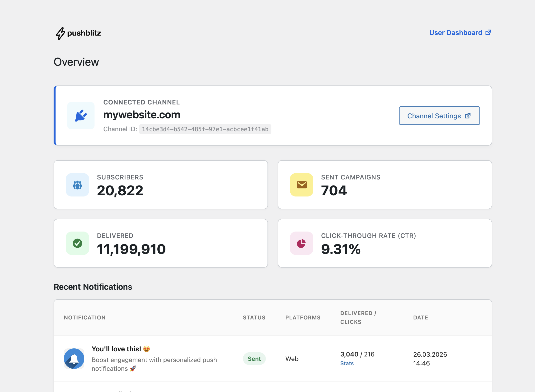Click the sent campaigns envelope icon
535x392 pixels.
(x=302, y=185)
